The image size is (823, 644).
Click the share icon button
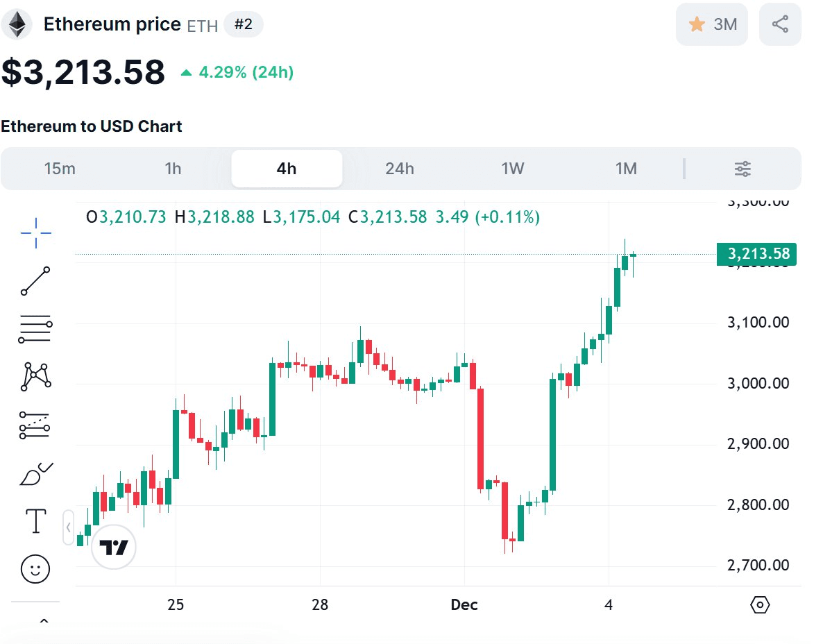tap(780, 25)
